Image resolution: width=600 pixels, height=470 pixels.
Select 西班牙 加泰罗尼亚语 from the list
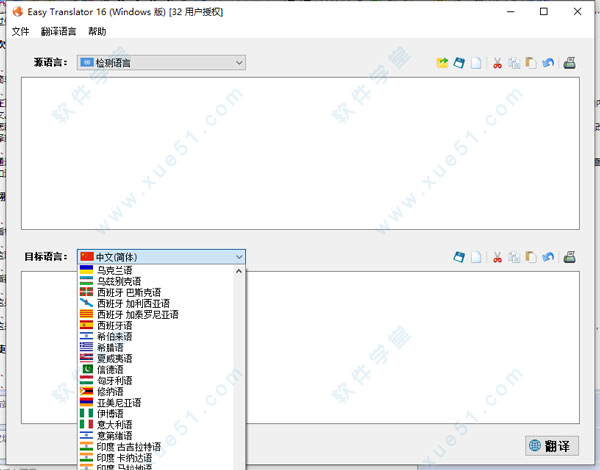[156, 315]
